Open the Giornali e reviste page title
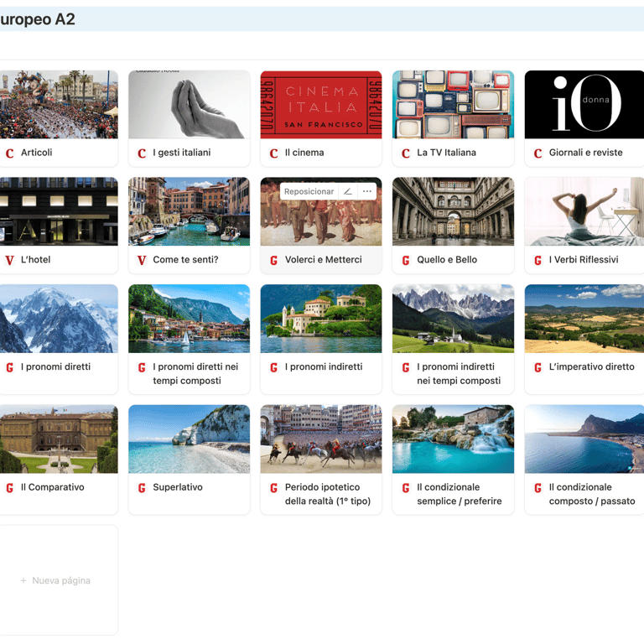644x644 pixels. (585, 153)
